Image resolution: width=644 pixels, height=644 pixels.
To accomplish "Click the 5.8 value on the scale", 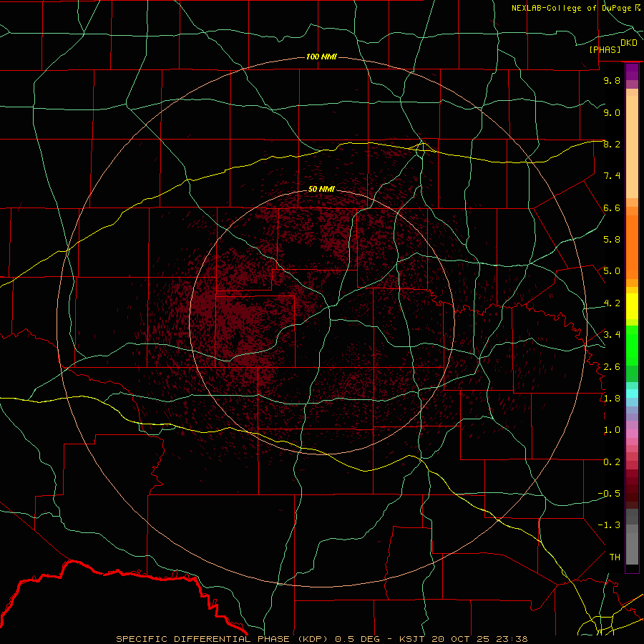I will tap(612, 240).
